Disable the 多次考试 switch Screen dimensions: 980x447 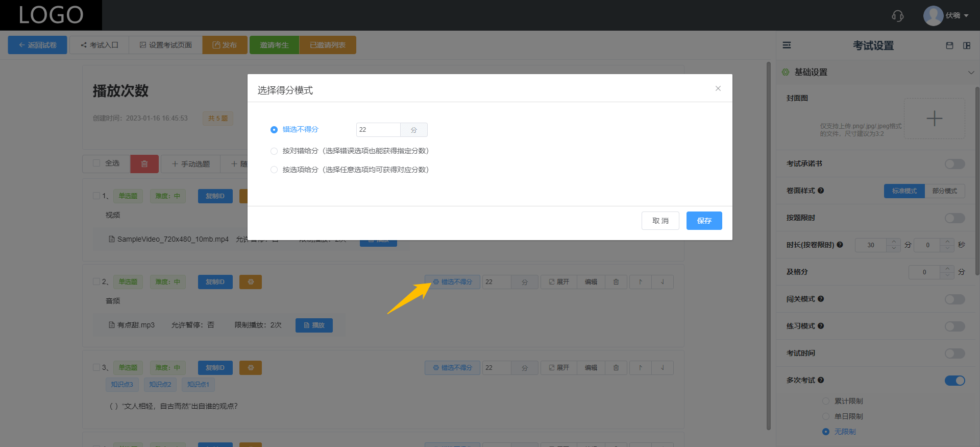[x=954, y=381]
